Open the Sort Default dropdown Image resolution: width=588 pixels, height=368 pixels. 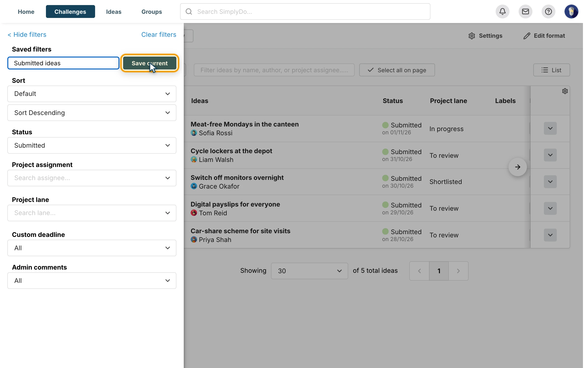point(92,94)
